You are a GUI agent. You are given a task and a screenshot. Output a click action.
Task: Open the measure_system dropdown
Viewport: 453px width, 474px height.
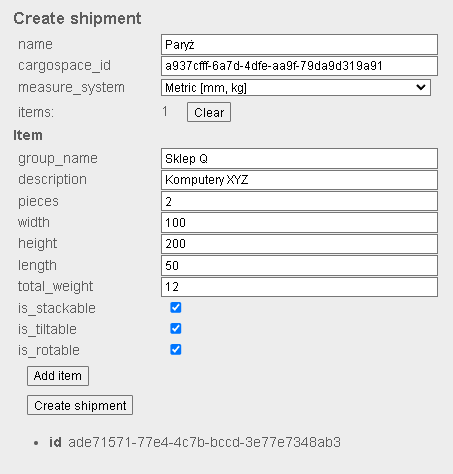[x=296, y=88]
